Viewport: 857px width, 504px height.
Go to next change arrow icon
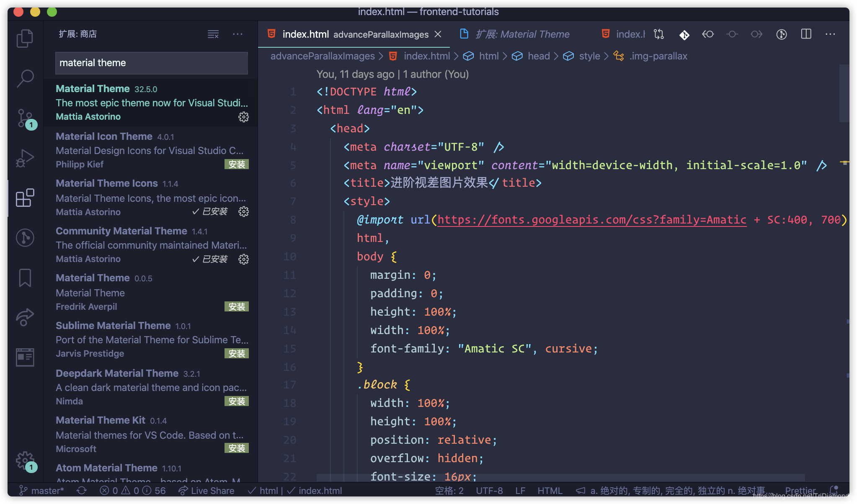[x=756, y=34]
